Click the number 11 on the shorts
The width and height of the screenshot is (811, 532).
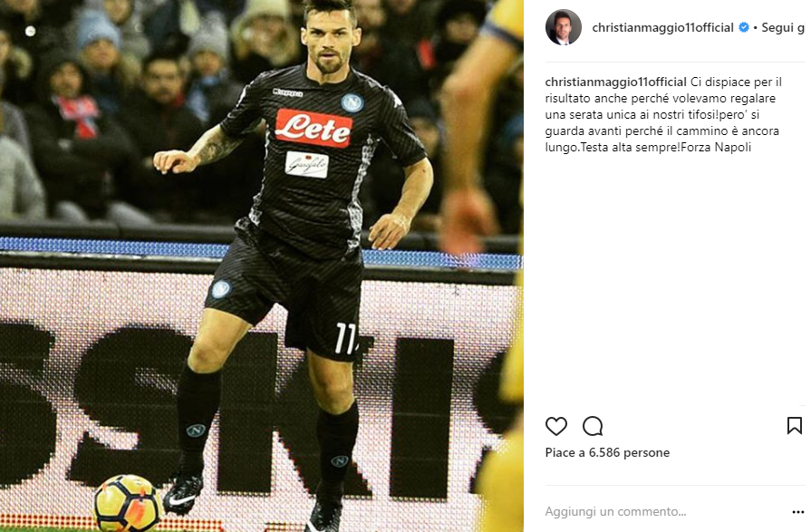[x=346, y=338]
